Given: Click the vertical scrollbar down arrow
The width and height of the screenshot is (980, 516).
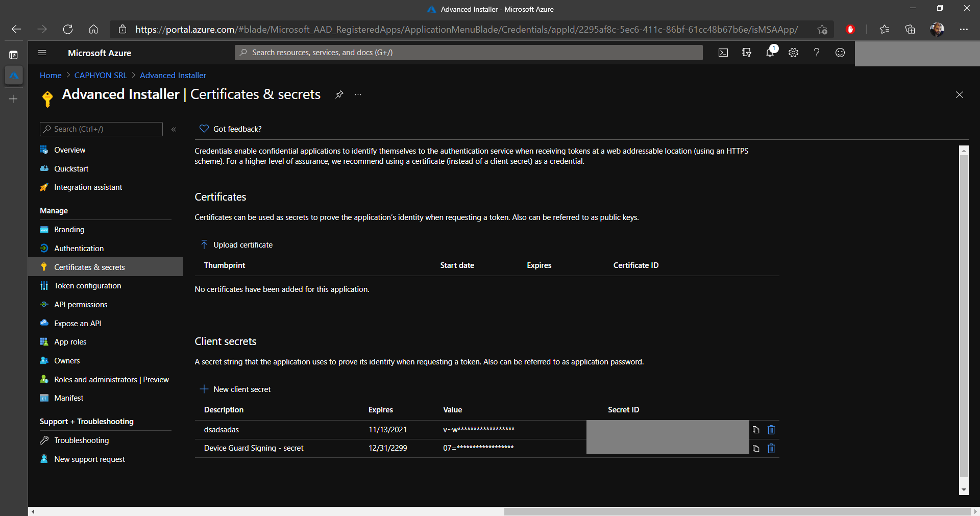Looking at the screenshot, I should pos(964,490).
